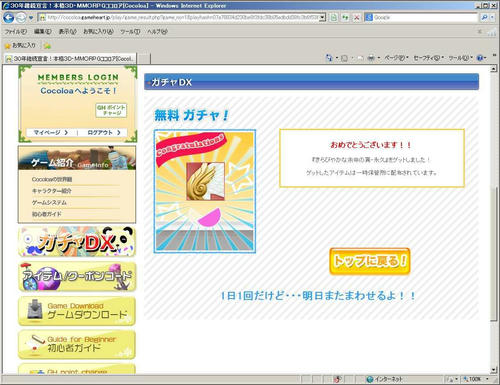Click the golden wing prize item image

[205, 181]
